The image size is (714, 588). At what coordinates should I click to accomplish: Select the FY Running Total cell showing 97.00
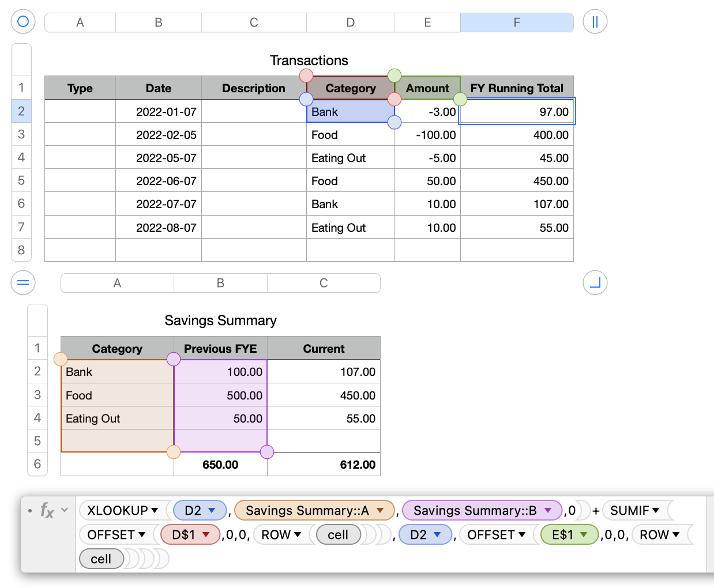click(517, 111)
